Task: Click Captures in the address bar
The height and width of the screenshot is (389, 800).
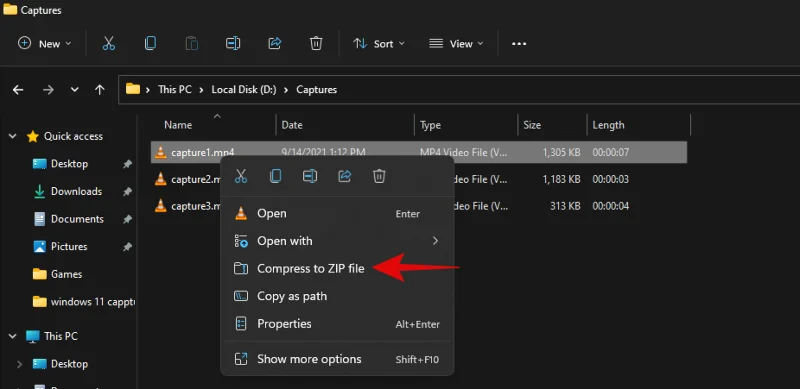Action: point(316,89)
